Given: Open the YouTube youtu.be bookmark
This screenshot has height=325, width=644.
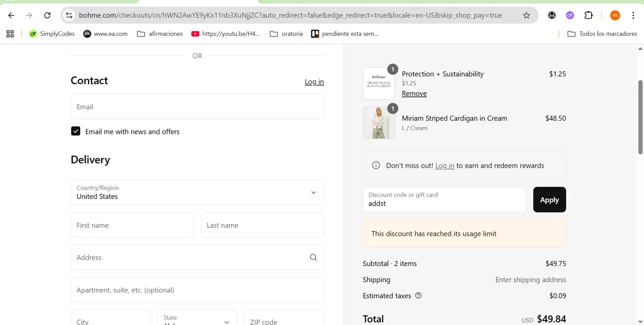Looking at the screenshot, I should pos(226,34).
